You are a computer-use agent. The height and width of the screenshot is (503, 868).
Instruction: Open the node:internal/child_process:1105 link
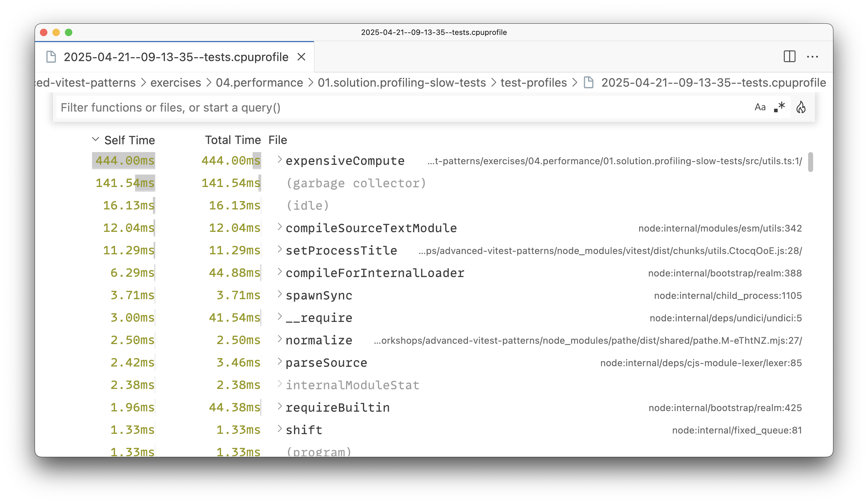(728, 295)
